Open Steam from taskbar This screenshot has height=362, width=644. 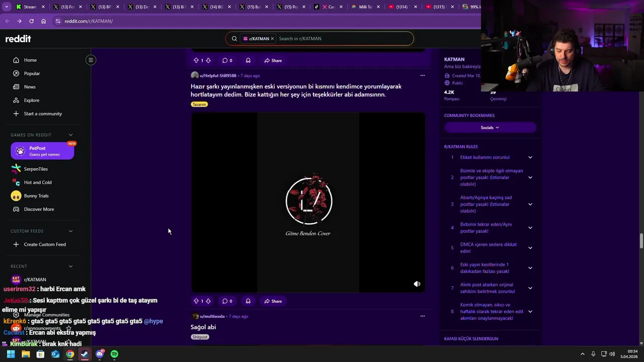point(85,354)
